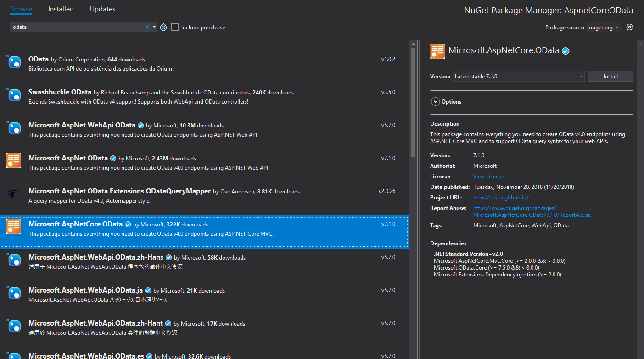The width and height of the screenshot is (644, 359).
Task: Enable Include prerelease checkbox
Action: coord(175,27)
